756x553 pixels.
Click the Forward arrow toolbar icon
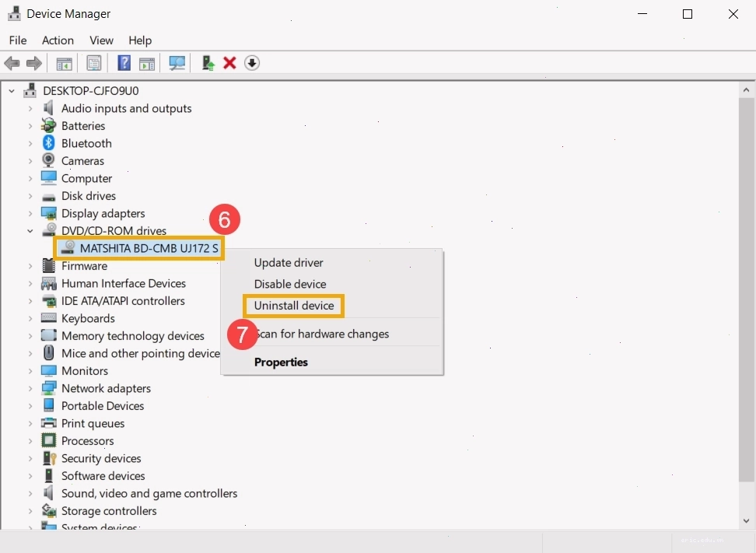click(x=33, y=63)
